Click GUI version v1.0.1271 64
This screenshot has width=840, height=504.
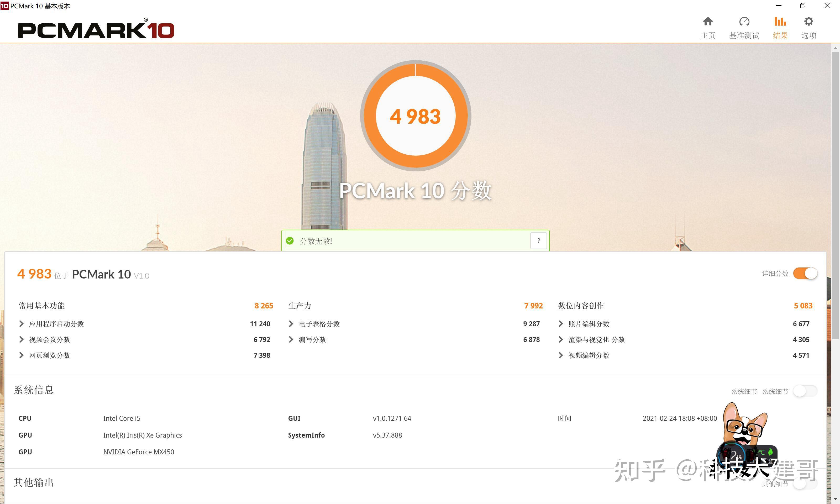[x=392, y=418]
